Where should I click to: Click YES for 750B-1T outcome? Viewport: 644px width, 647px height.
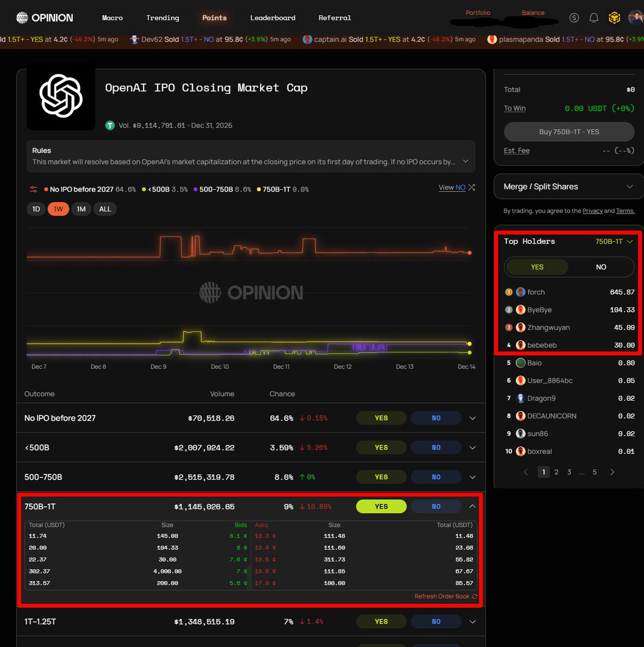(x=381, y=507)
